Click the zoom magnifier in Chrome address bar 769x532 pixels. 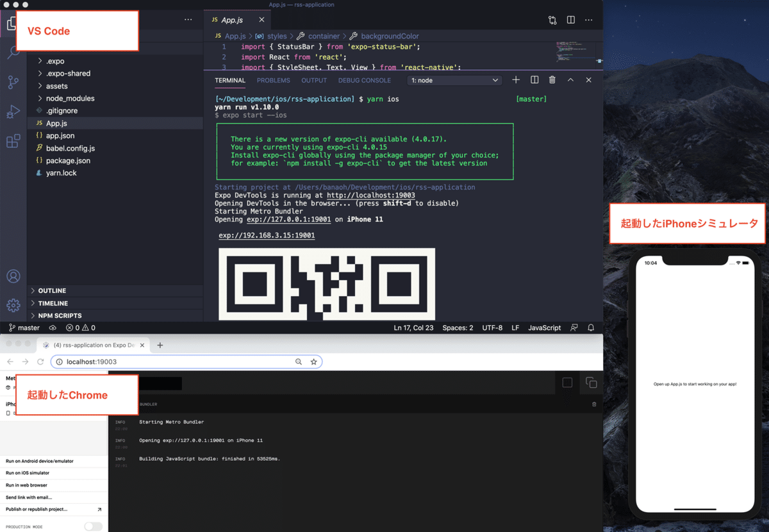pos(299,362)
